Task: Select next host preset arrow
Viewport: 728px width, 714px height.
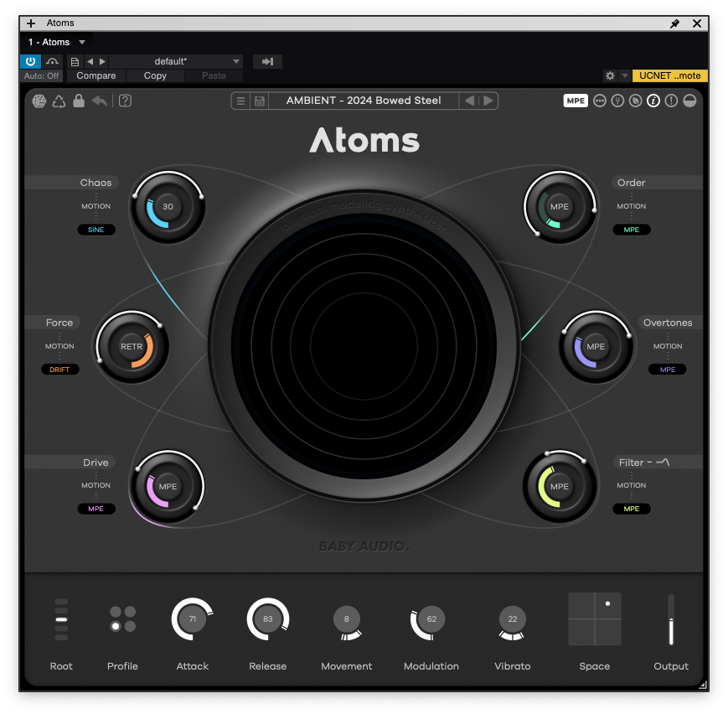Action: pyautogui.click(x=102, y=61)
